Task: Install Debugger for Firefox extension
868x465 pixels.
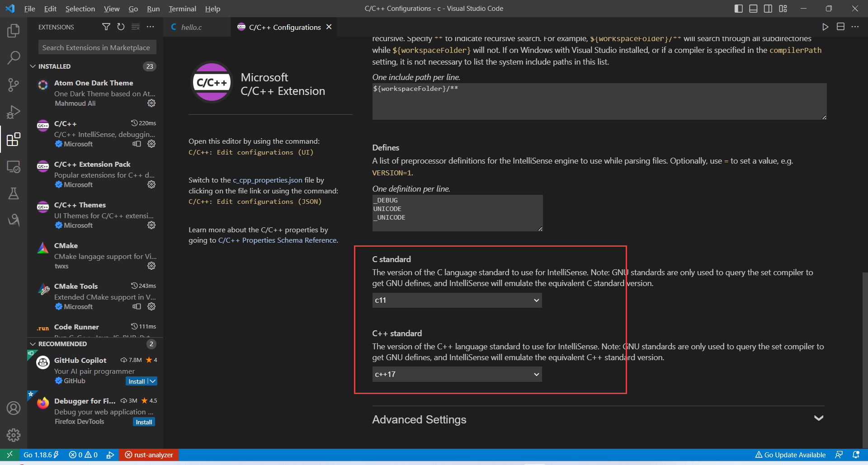Action: pyautogui.click(x=144, y=422)
